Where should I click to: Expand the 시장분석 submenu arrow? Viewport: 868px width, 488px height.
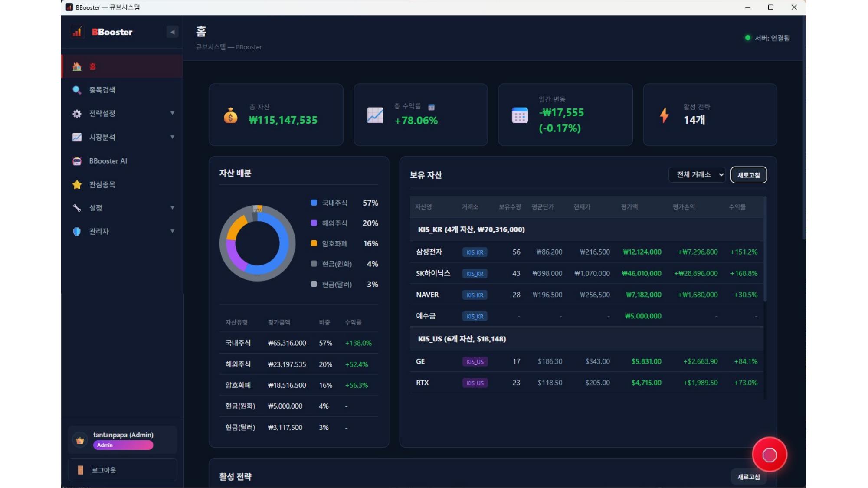click(172, 137)
